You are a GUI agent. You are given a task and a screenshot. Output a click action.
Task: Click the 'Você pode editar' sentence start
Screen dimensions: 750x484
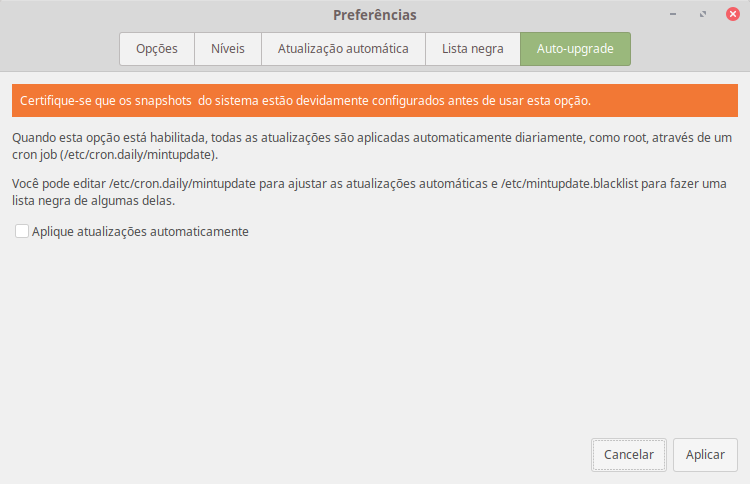57,184
